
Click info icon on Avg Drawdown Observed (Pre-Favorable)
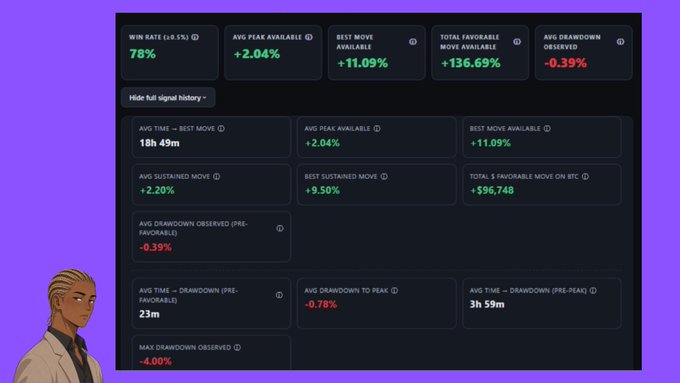pos(280,228)
